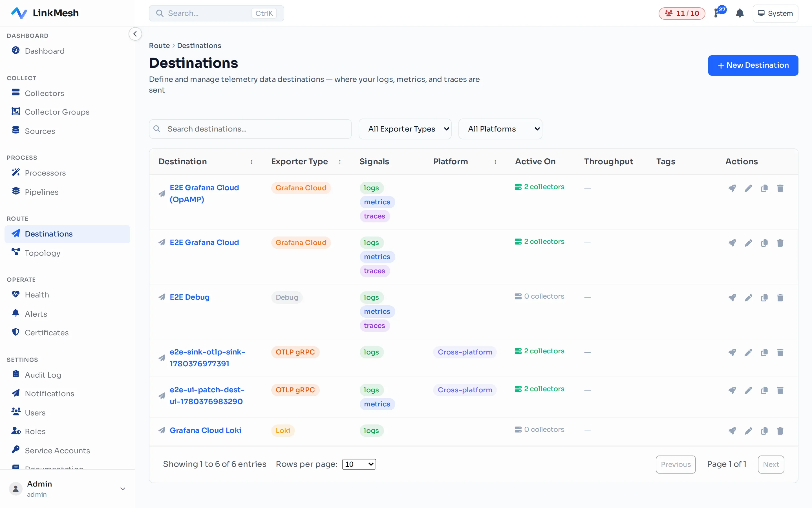Change the rows per page selector
This screenshot has height=508, width=812.
pyautogui.click(x=359, y=464)
